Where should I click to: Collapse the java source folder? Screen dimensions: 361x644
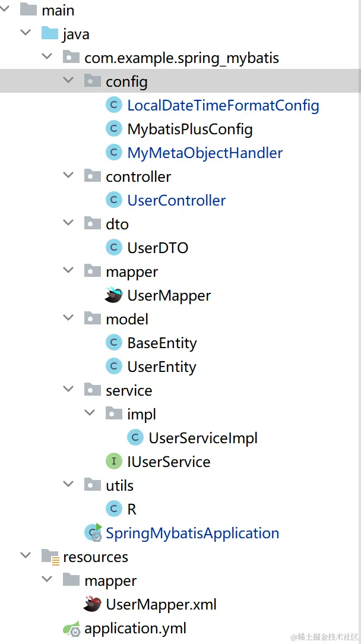[26, 33]
